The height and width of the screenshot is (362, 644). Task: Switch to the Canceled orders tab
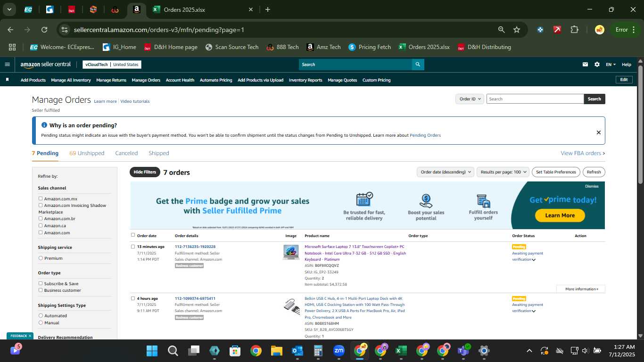click(126, 153)
